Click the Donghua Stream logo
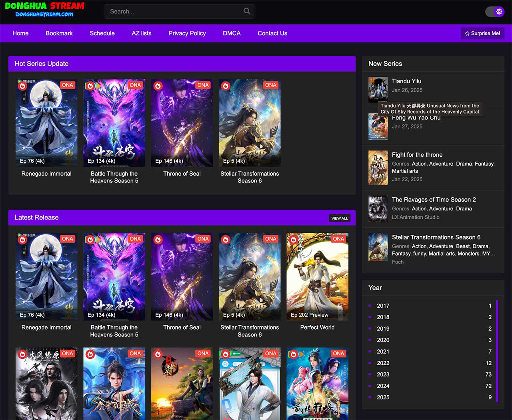The image size is (512, 420). point(44,10)
